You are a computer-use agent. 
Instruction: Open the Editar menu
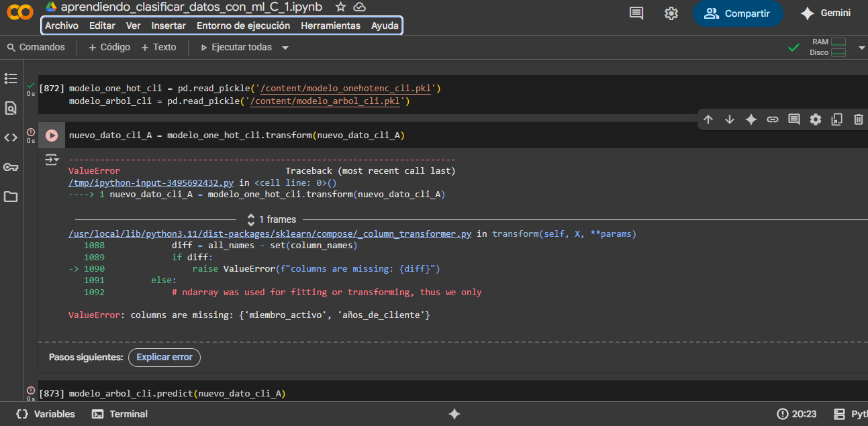coord(102,25)
